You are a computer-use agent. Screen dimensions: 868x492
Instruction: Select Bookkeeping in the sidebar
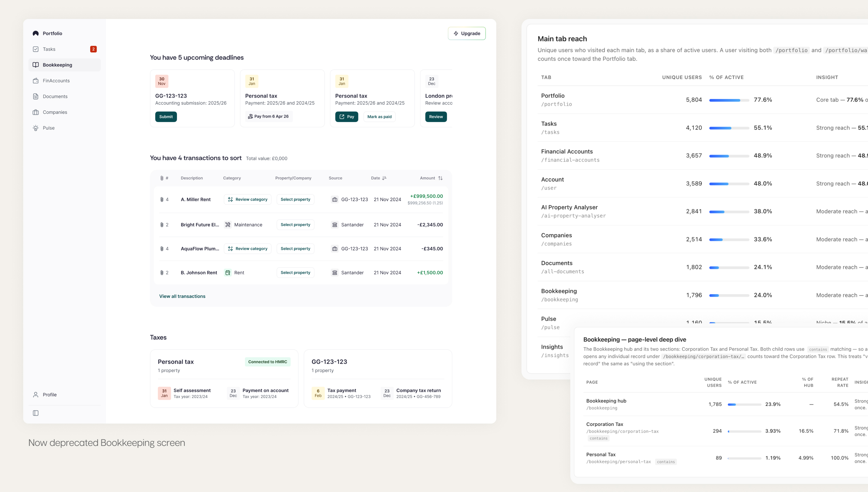pos(64,65)
